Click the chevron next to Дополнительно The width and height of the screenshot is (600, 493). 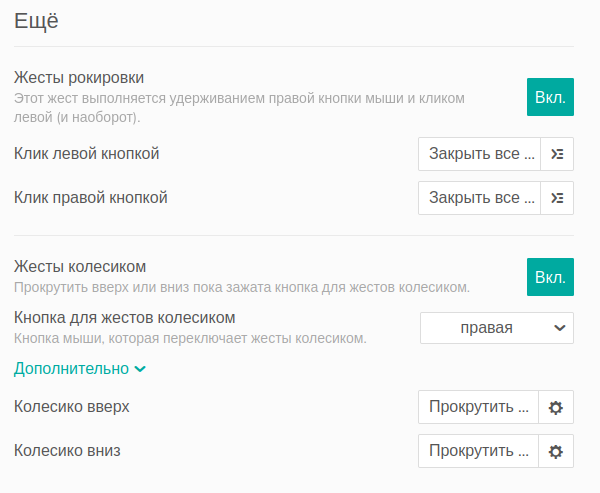click(x=140, y=369)
